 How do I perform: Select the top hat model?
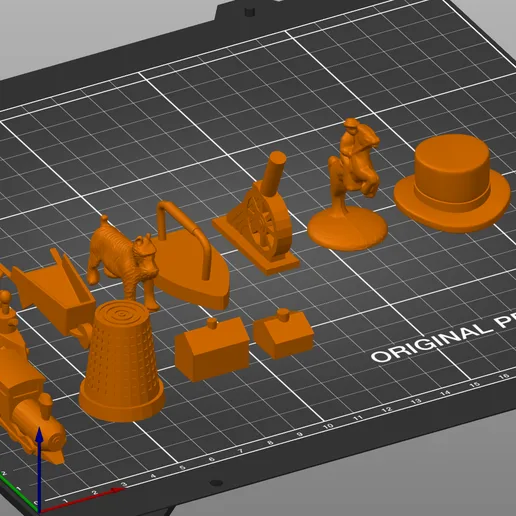tap(452, 183)
